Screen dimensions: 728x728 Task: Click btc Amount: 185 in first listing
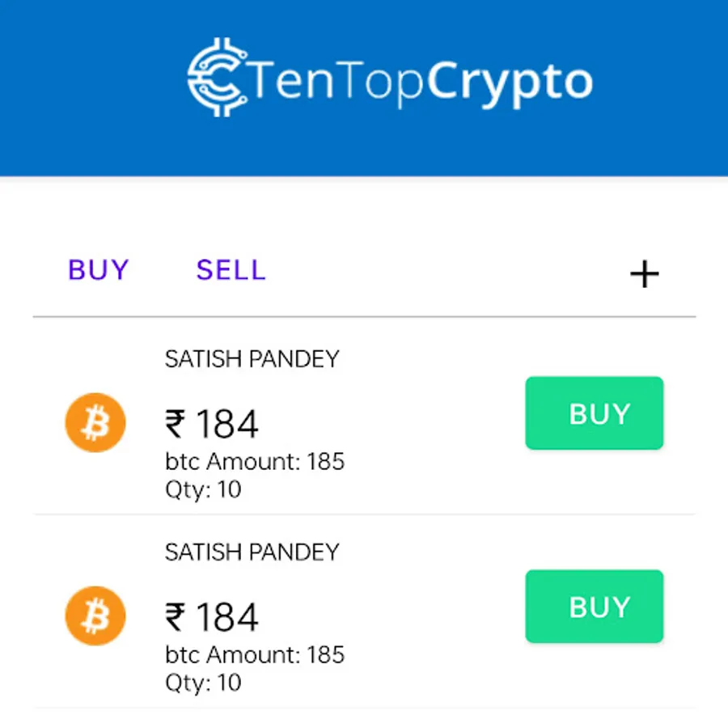pyautogui.click(x=255, y=462)
